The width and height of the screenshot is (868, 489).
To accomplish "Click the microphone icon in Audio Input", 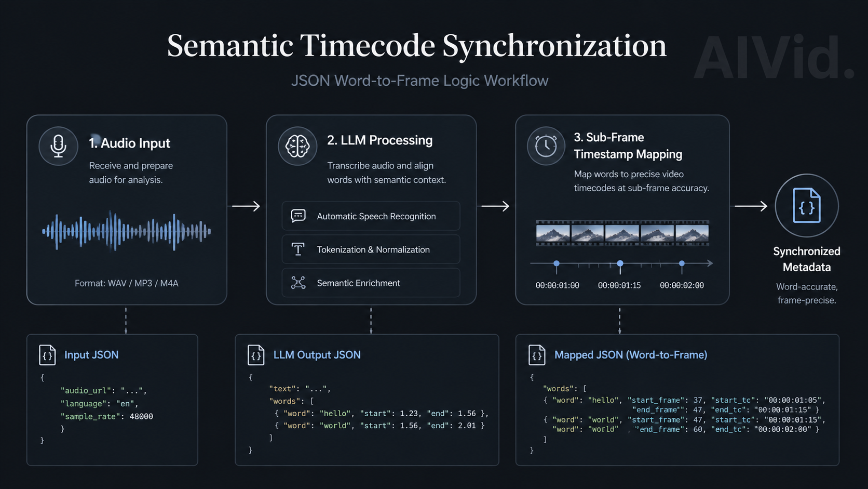I will (58, 146).
